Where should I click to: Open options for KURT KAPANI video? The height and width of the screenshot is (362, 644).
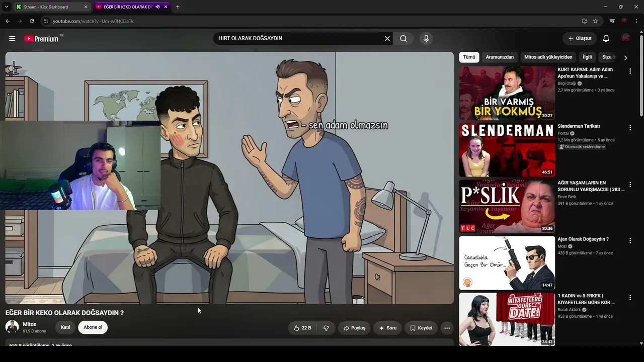pyautogui.click(x=630, y=71)
